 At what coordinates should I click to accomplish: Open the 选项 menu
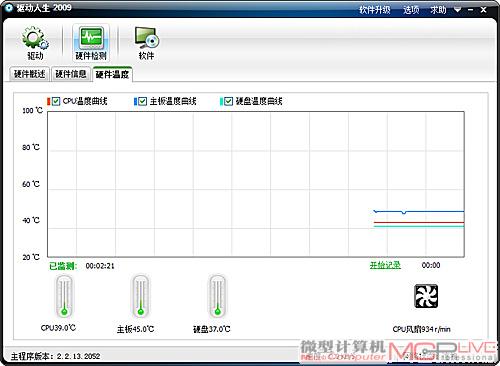click(411, 10)
